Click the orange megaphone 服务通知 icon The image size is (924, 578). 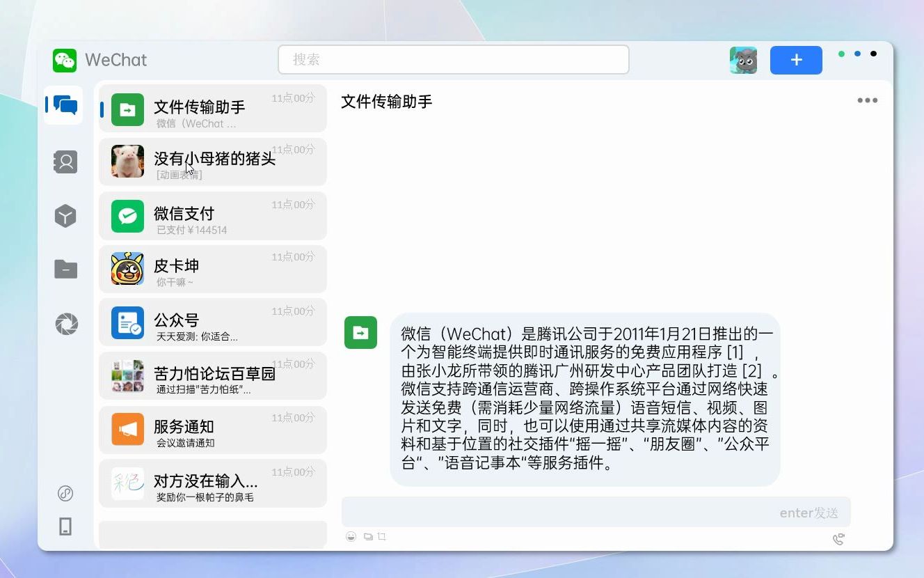(x=127, y=430)
